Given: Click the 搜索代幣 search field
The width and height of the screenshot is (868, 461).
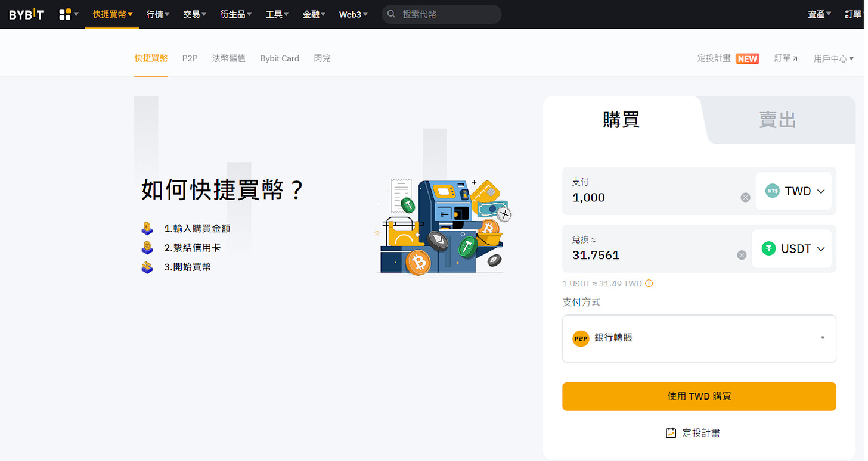Looking at the screenshot, I should pos(441,14).
